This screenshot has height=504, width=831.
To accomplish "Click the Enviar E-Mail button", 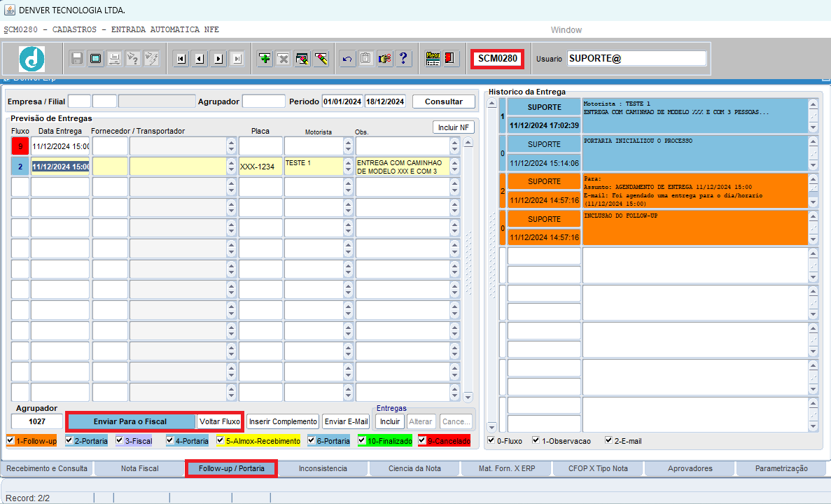I will [346, 422].
